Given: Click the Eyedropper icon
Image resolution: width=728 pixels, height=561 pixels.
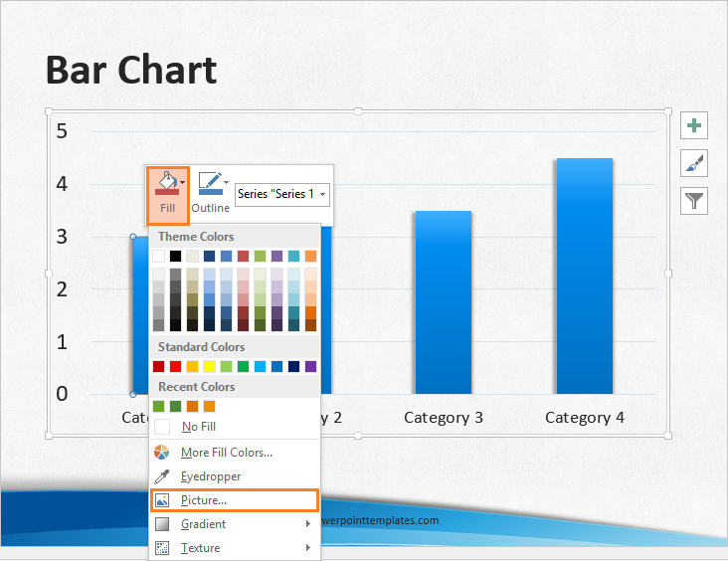Looking at the screenshot, I should 161,476.
